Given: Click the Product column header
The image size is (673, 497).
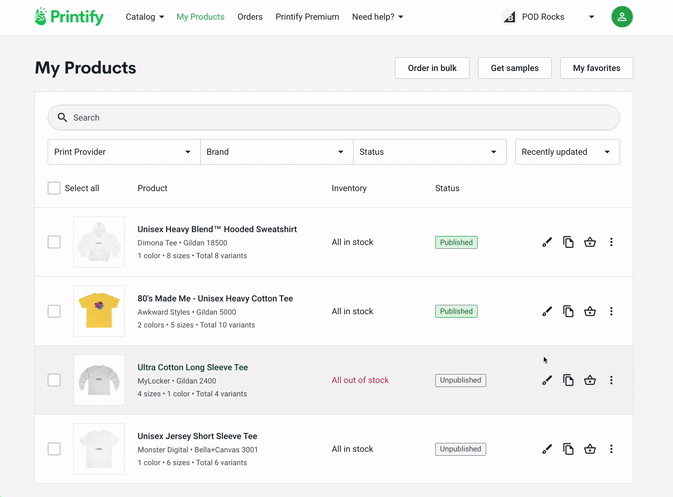Looking at the screenshot, I should (x=152, y=188).
